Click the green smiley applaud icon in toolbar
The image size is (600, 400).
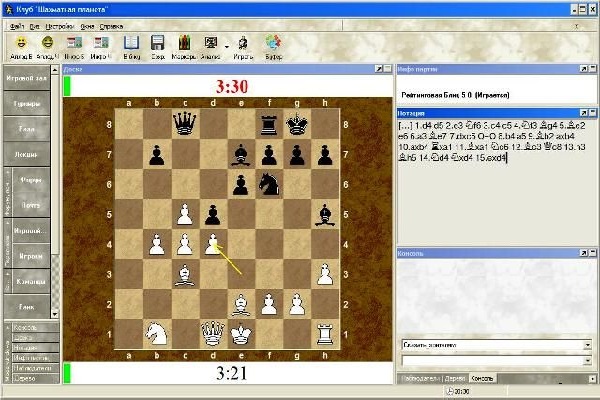tap(47, 42)
